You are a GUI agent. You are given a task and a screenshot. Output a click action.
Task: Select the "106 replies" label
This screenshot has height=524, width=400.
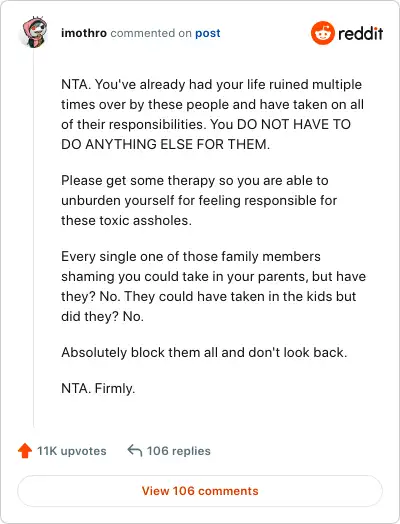pyautogui.click(x=179, y=451)
